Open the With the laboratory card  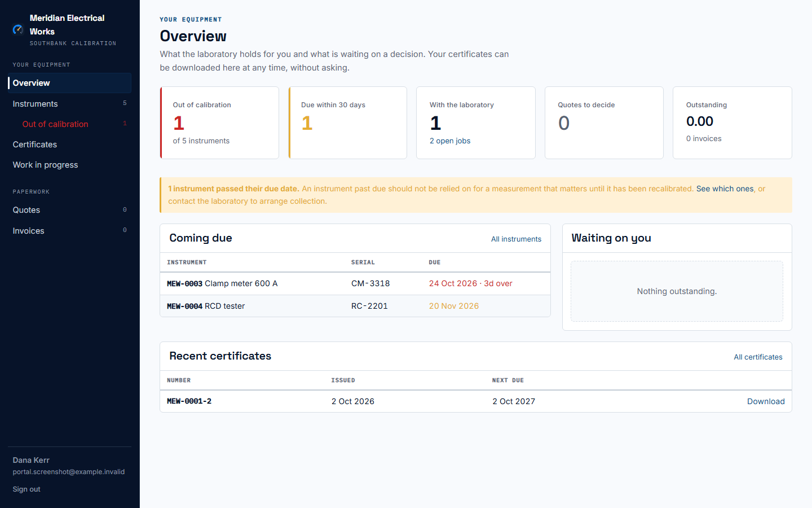pos(476,122)
